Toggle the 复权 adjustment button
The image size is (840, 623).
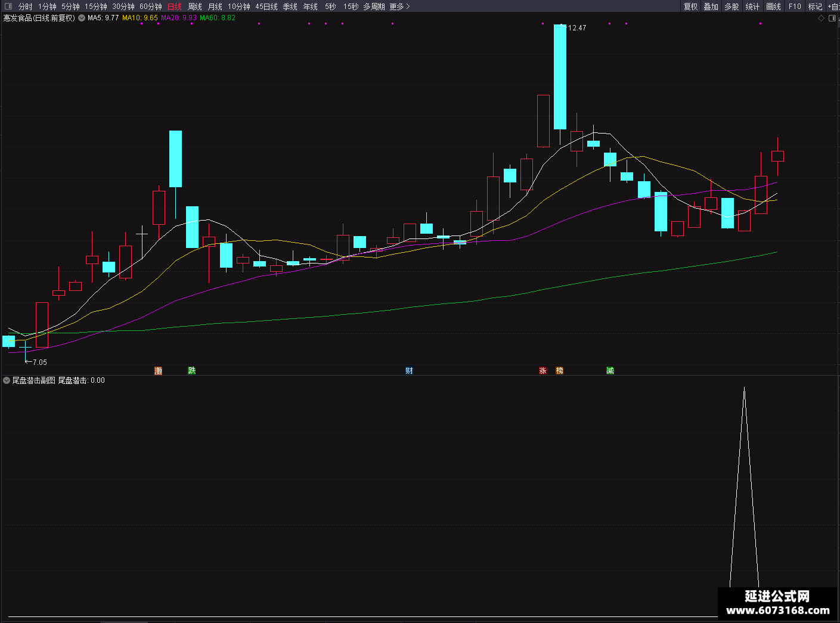tap(690, 7)
